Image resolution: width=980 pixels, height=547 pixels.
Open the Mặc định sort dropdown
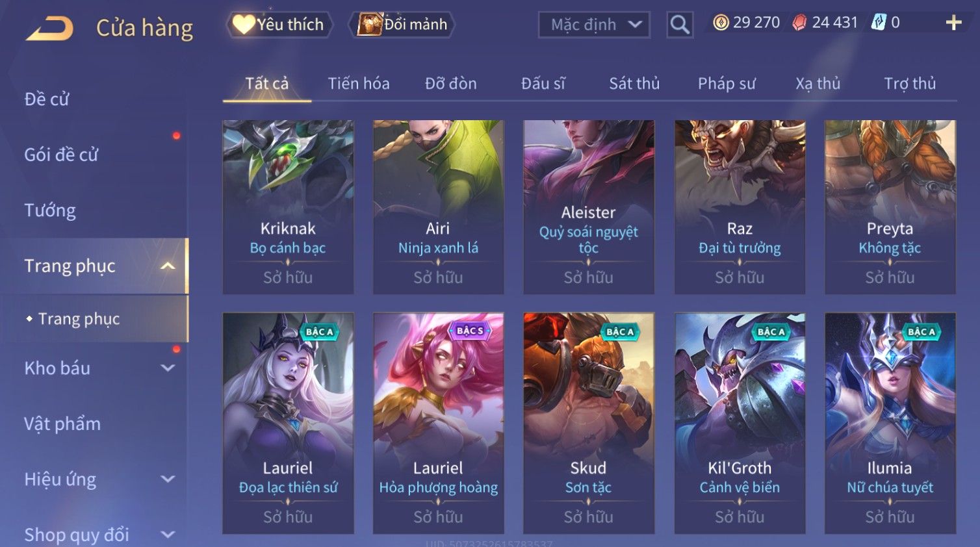[x=594, y=25]
